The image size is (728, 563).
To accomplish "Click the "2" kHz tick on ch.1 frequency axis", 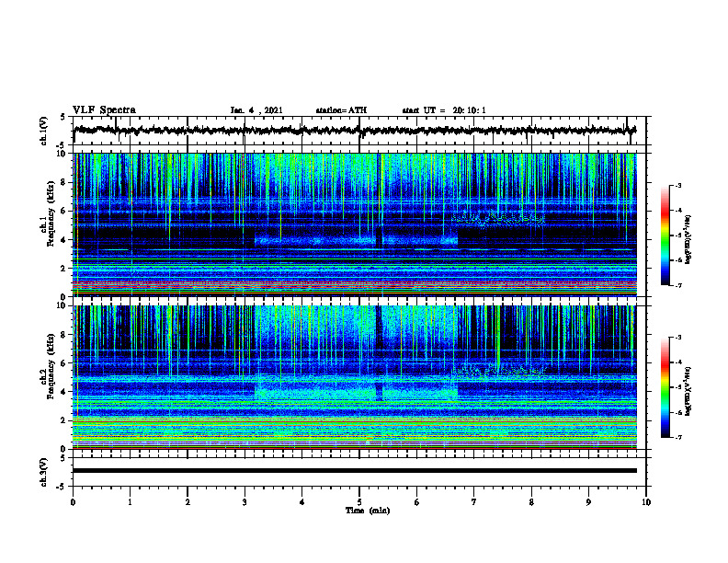I will 63,269.
